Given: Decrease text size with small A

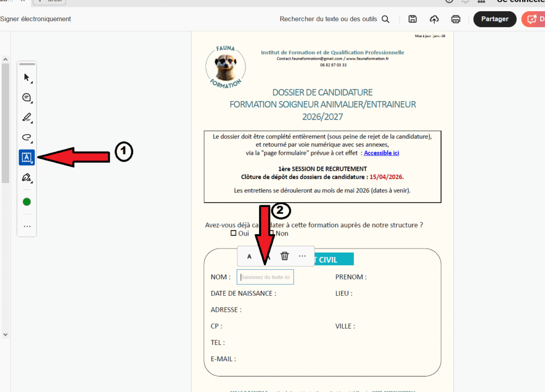Looking at the screenshot, I should click(249, 256).
